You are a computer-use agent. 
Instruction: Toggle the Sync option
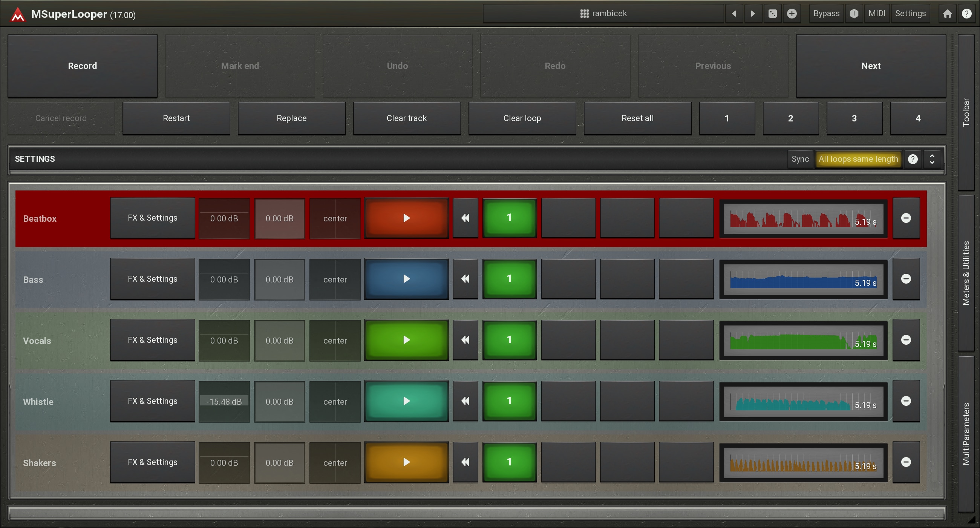800,159
